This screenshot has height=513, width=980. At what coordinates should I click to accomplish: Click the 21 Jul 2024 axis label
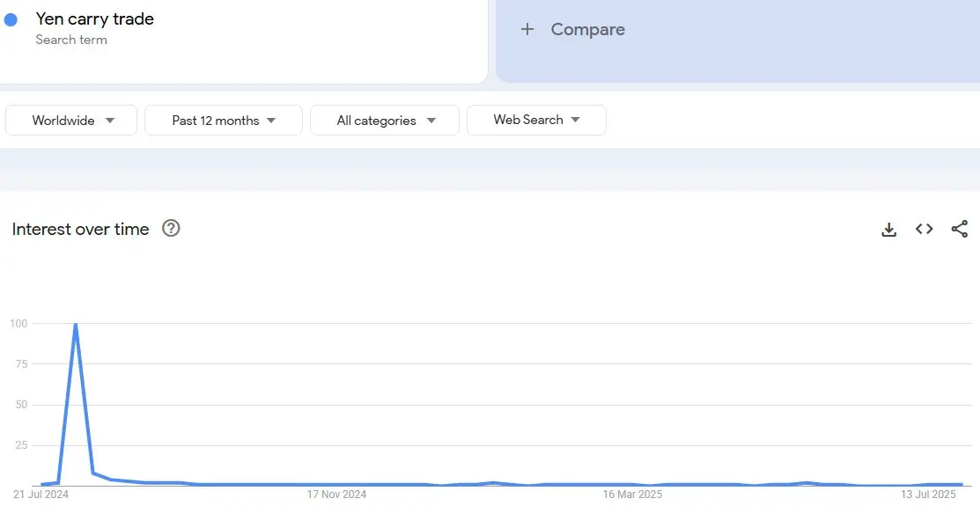[41, 495]
